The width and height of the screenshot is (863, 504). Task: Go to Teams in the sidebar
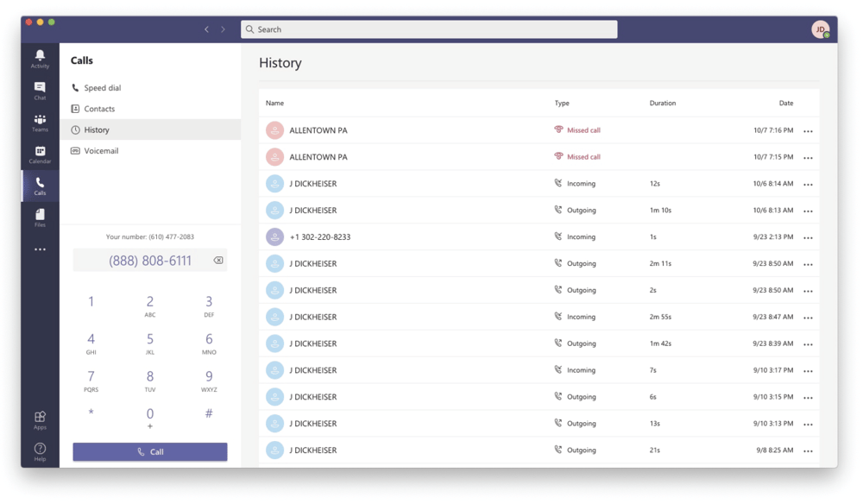(x=40, y=123)
